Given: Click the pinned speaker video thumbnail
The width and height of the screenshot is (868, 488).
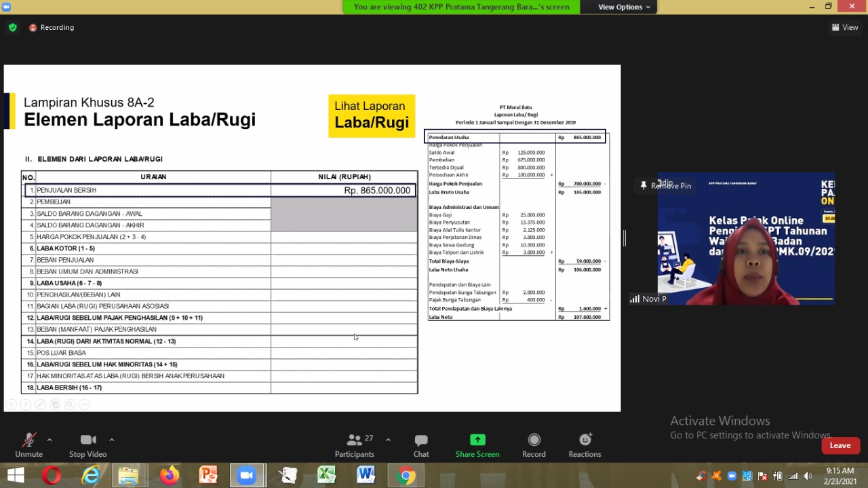Looking at the screenshot, I should (746, 238).
